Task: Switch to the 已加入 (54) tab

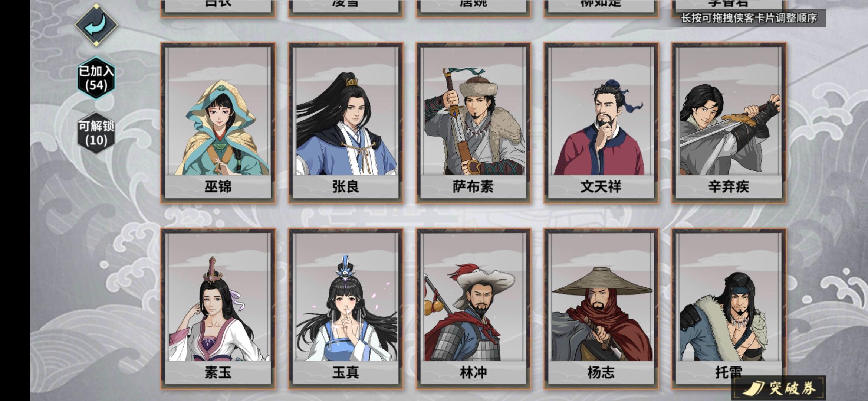Action: [96, 78]
